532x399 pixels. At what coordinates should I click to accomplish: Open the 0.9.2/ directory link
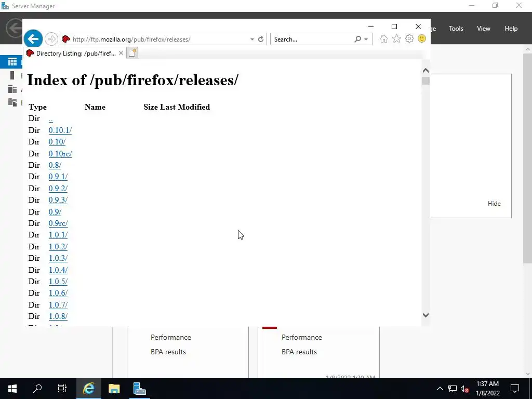pyautogui.click(x=58, y=188)
